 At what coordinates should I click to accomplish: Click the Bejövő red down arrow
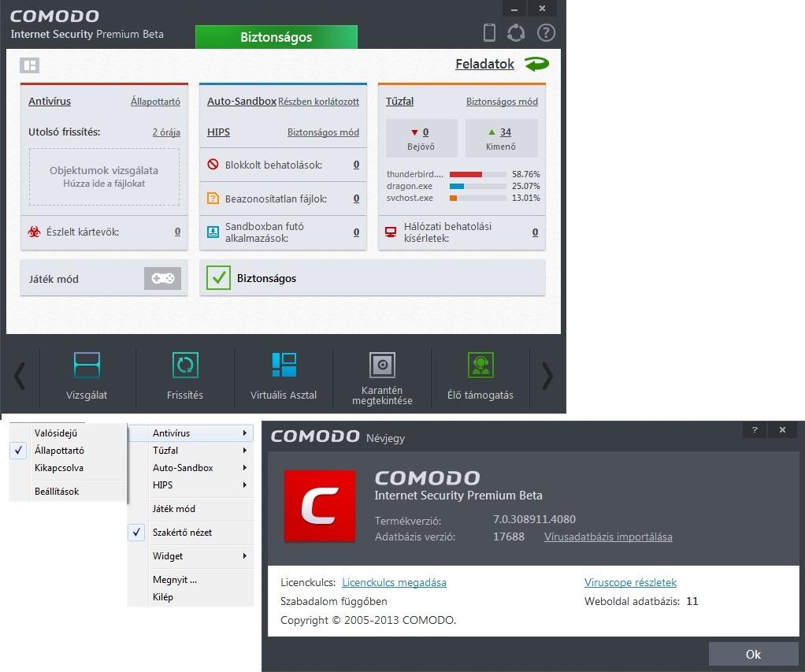(414, 132)
